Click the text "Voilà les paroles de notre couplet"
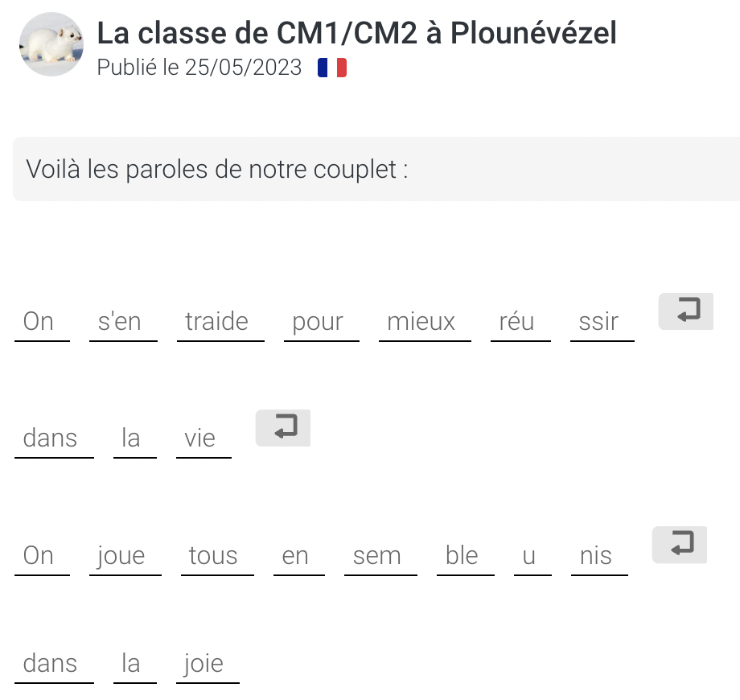740x700 pixels. point(217,170)
